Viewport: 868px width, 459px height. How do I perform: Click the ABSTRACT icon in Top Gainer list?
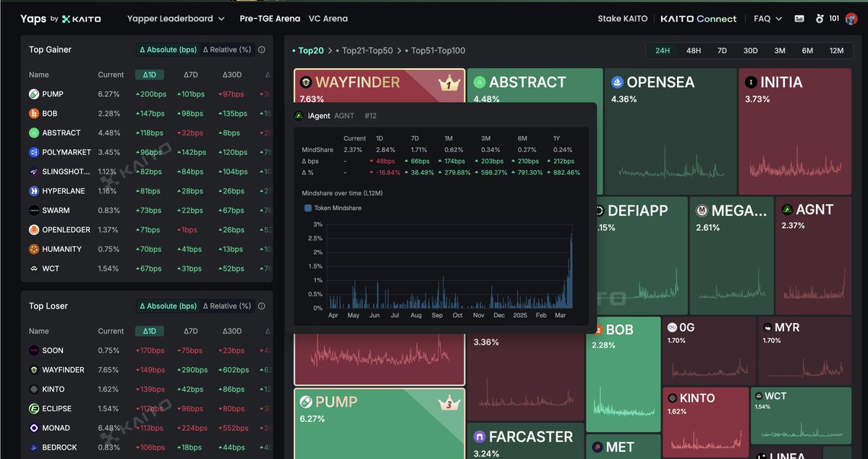tap(34, 132)
